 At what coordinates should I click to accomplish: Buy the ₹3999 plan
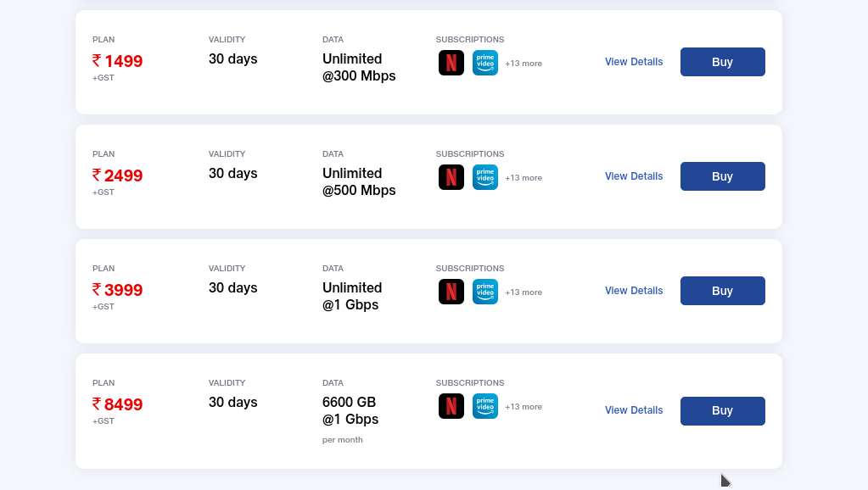722,291
